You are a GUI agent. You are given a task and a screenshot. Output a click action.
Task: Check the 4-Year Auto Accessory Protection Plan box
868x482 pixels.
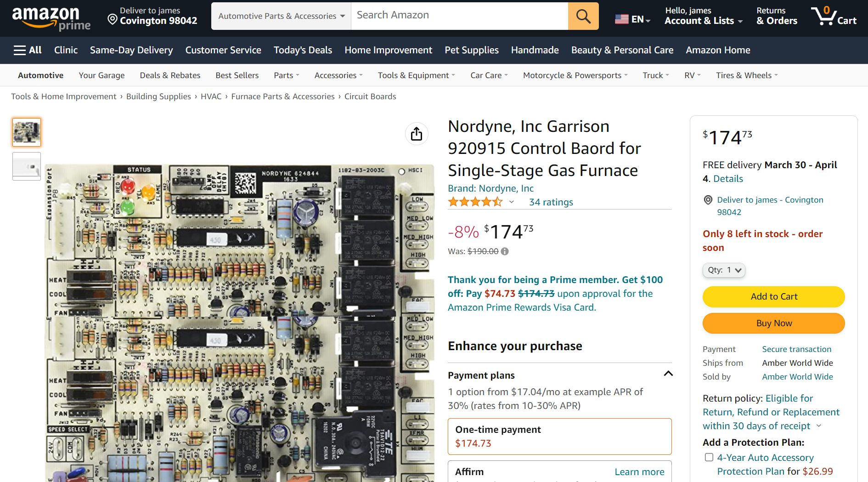click(x=709, y=457)
